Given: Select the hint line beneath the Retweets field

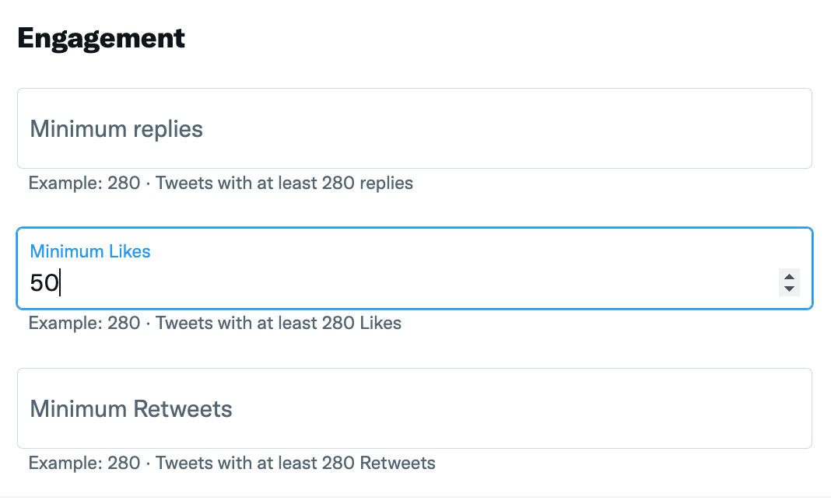Looking at the screenshot, I should (232, 463).
